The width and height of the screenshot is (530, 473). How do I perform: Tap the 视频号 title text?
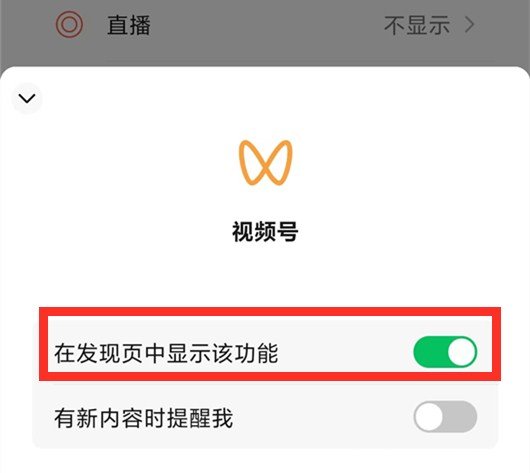(265, 232)
